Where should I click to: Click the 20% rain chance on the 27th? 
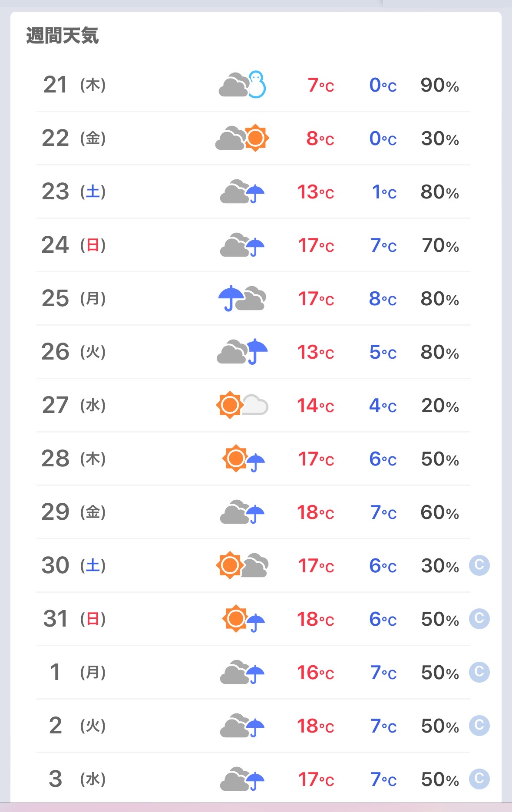440,406
